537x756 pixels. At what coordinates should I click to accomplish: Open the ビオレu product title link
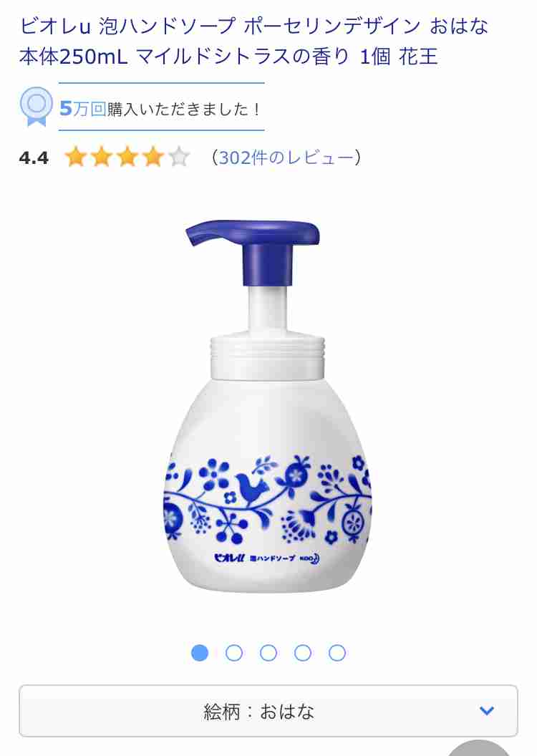(254, 42)
